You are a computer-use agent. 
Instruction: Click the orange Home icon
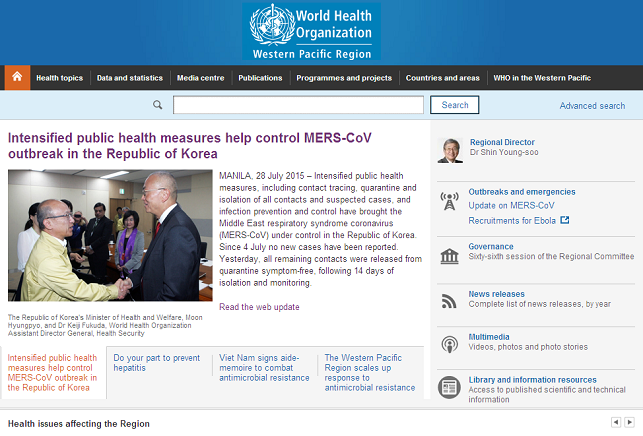tap(16, 77)
